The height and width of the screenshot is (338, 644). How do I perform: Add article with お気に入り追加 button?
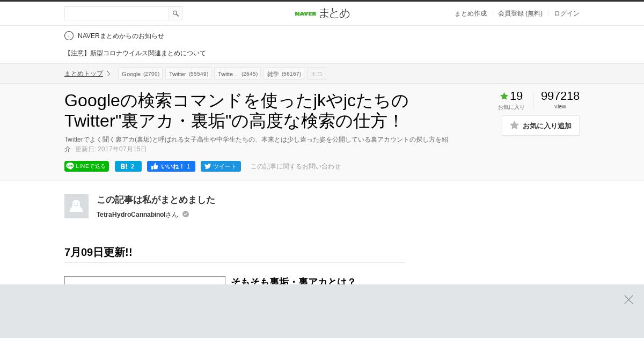(540, 126)
